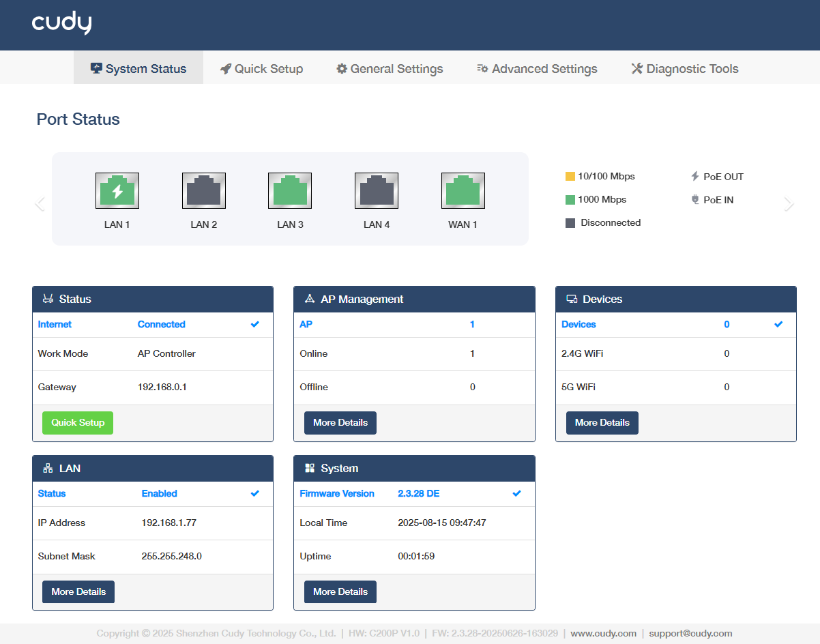
Task: Click the Gateway value 192.168.0.1
Action: (x=162, y=387)
